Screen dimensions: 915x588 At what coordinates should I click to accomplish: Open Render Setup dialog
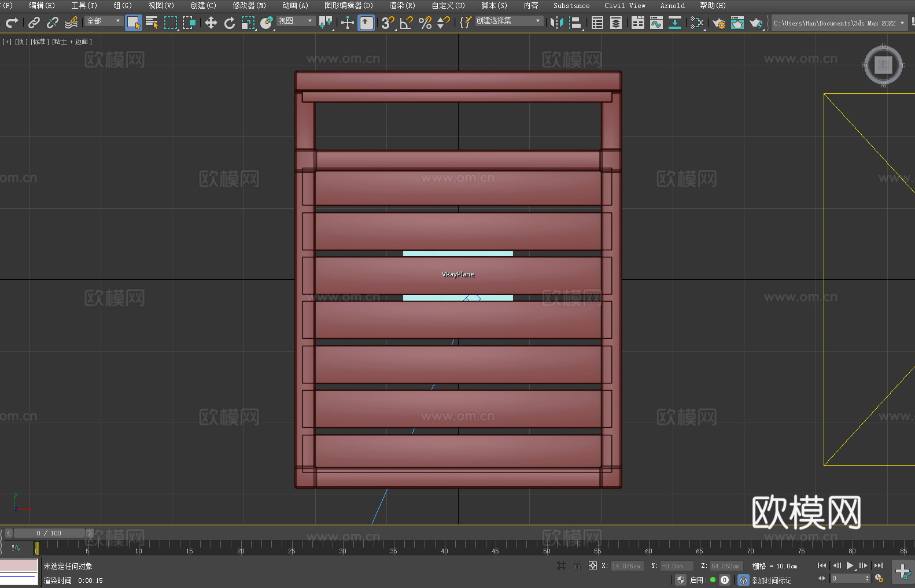coord(719,23)
